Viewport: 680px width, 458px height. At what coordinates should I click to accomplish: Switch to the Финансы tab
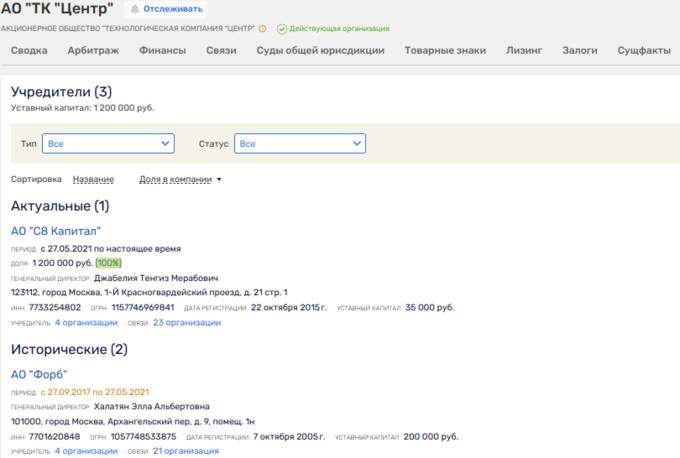coord(163,50)
